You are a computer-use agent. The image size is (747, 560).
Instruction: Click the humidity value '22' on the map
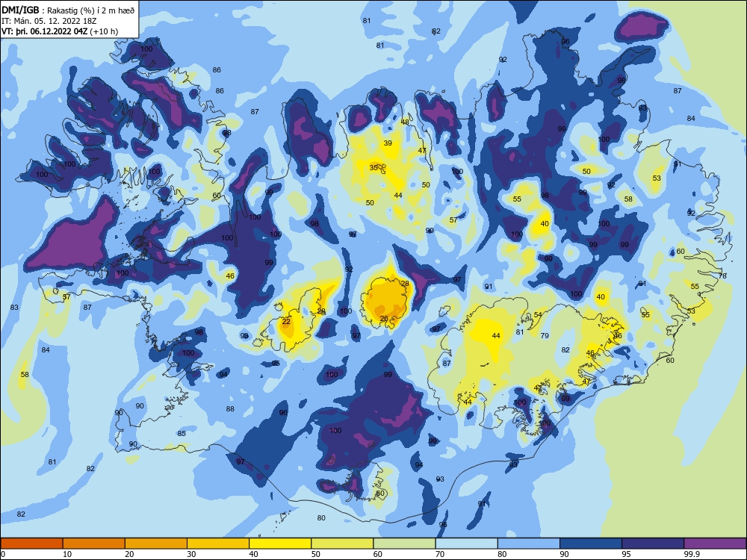click(286, 321)
